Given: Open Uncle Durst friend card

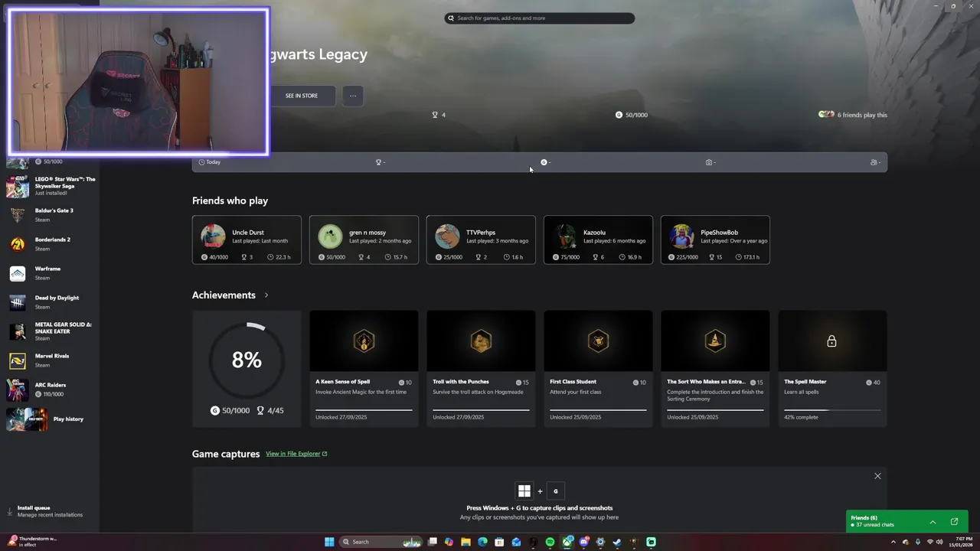Looking at the screenshot, I should click(x=247, y=240).
